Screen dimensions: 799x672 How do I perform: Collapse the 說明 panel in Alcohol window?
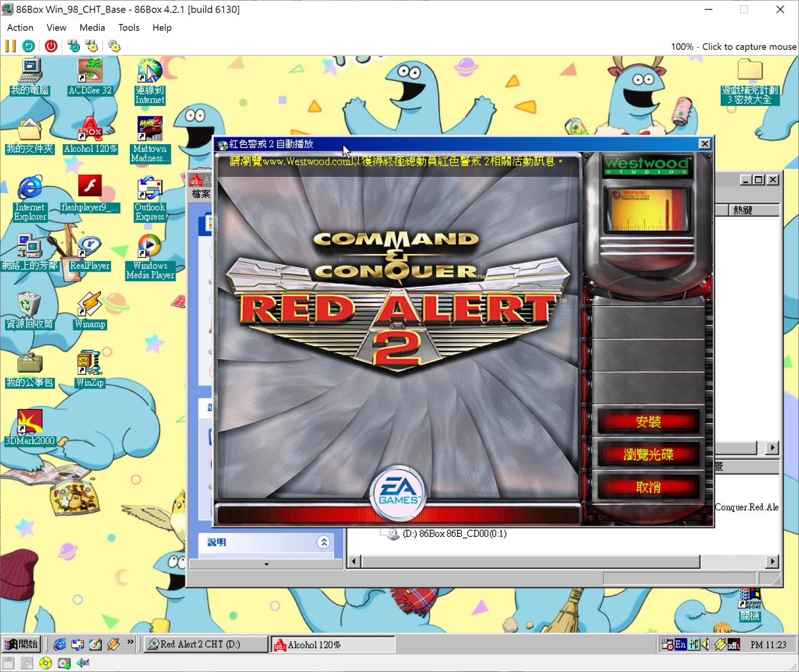[x=323, y=542]
